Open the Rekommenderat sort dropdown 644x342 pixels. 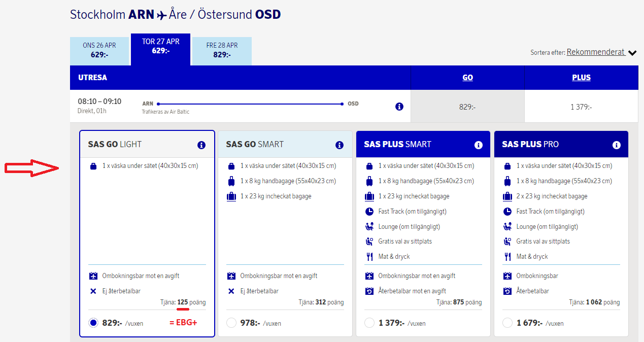coord(595,52)
